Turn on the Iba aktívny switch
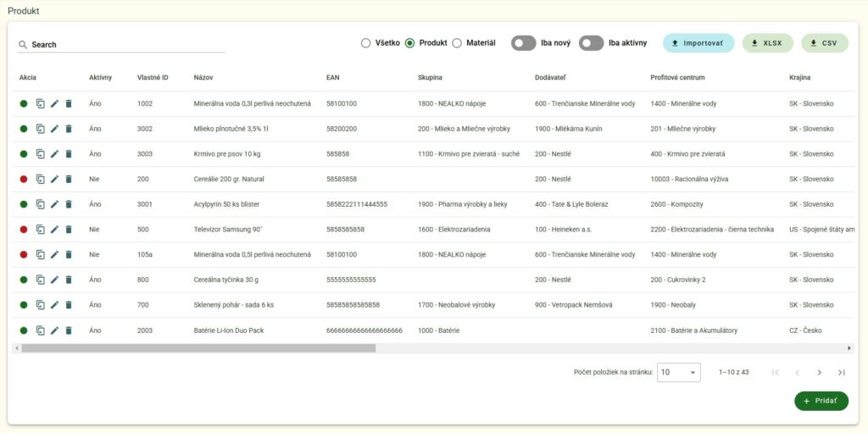 click(x=591, y=43)
